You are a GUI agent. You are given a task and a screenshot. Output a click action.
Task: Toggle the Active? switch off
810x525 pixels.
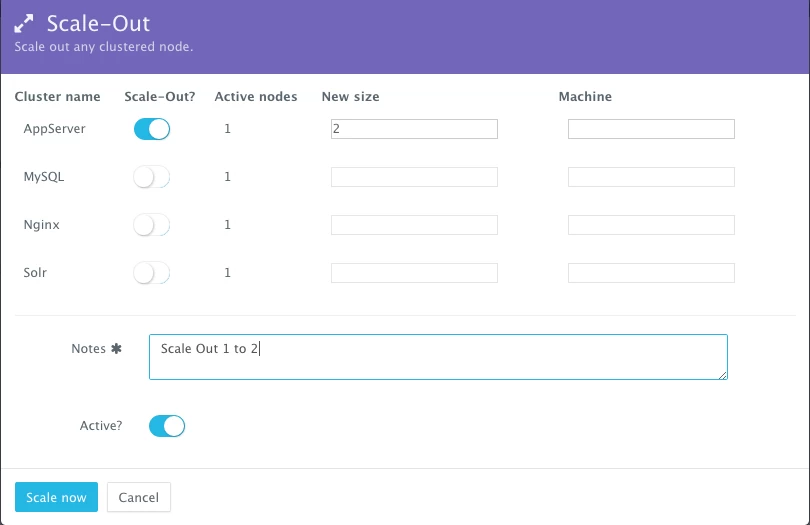coord(167,426)
